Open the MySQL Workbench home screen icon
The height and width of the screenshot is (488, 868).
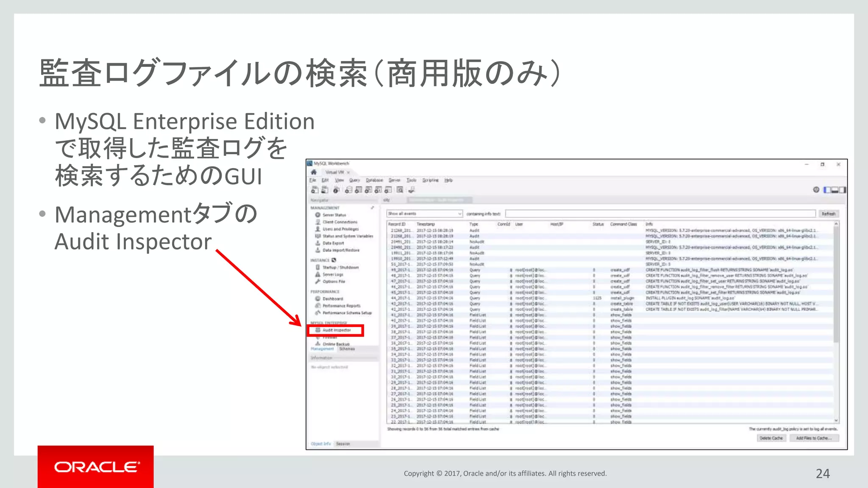click(x=314, y=172)
